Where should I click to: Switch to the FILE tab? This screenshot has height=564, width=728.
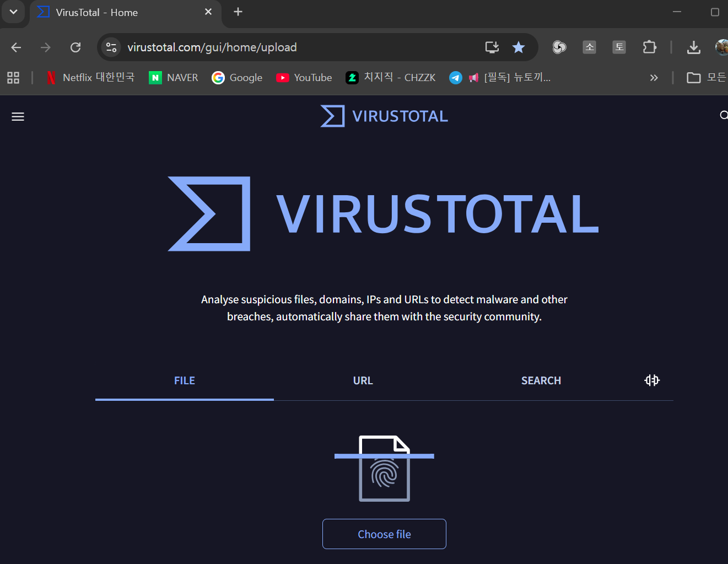(x=185, y=380)
